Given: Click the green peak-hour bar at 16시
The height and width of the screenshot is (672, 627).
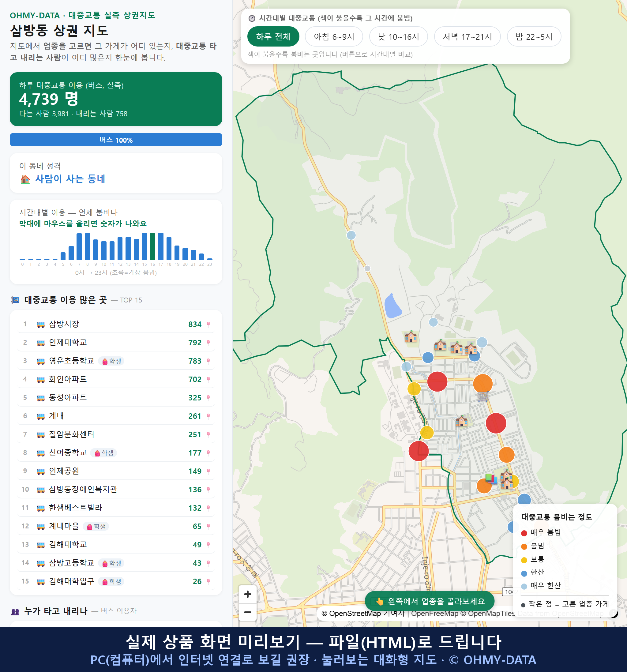Looking at the screenshot, I should click(x=152, y=246).
